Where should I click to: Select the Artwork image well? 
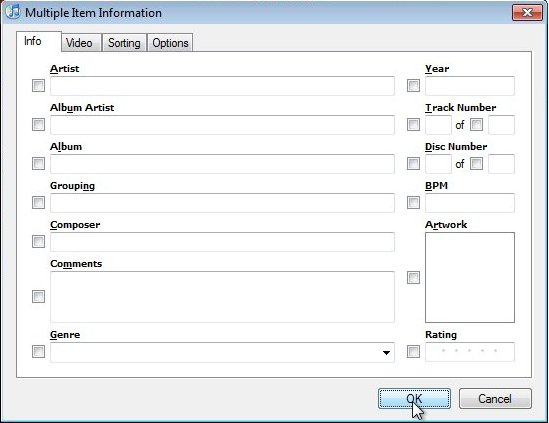pos(470,277)
